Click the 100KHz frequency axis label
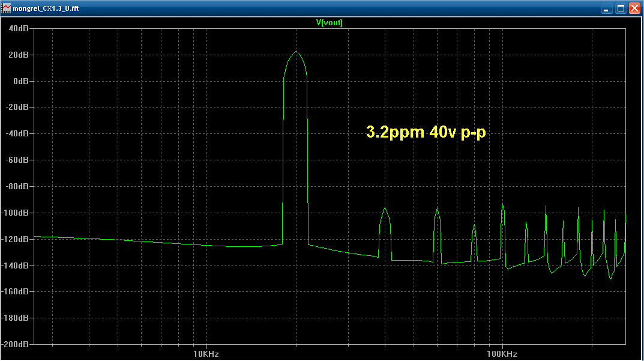Image resolution: width=644 pixels, height=361 pixels. [x=502, y=354]
